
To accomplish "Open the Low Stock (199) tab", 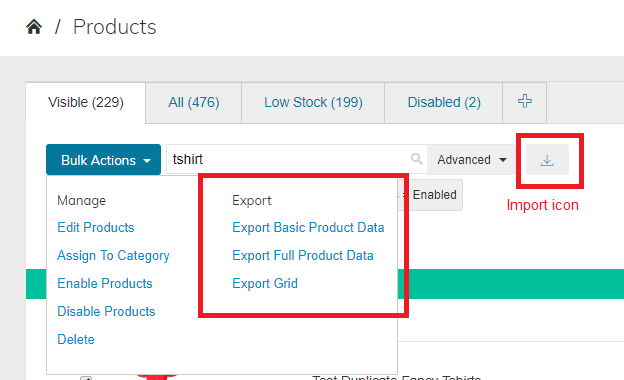I will pos(313,103).
